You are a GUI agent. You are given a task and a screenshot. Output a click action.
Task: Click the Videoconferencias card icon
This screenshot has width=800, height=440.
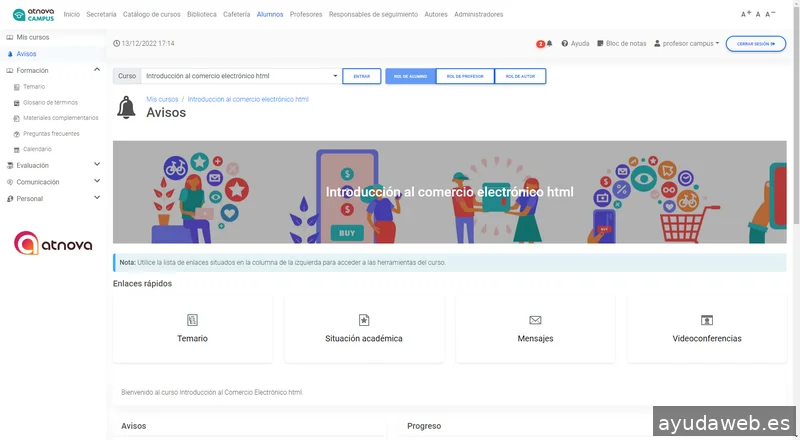pos(707,320)
